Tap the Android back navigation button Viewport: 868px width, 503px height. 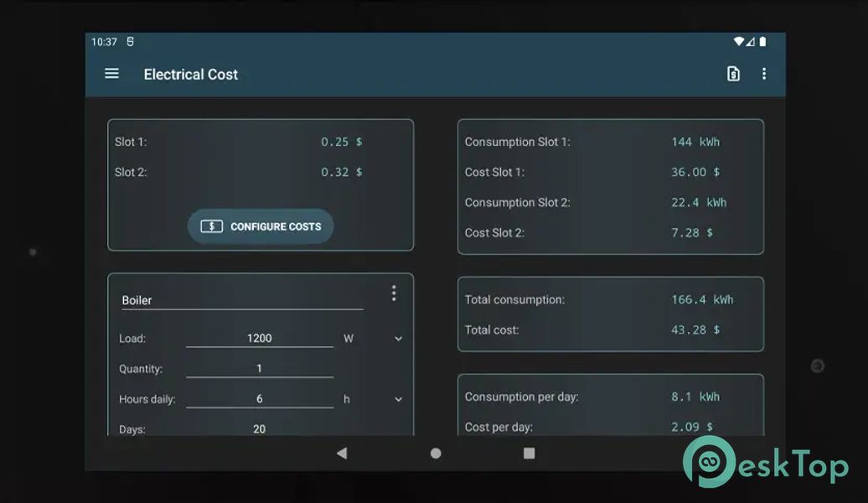pyautogui.click(x=342, y=454)
